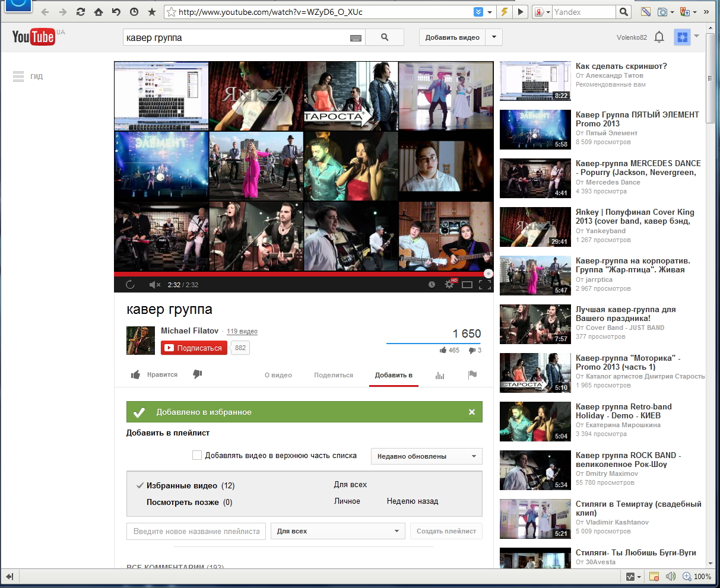
Task: Open player settings gear with HD badge
Action: tap(450, 284)
